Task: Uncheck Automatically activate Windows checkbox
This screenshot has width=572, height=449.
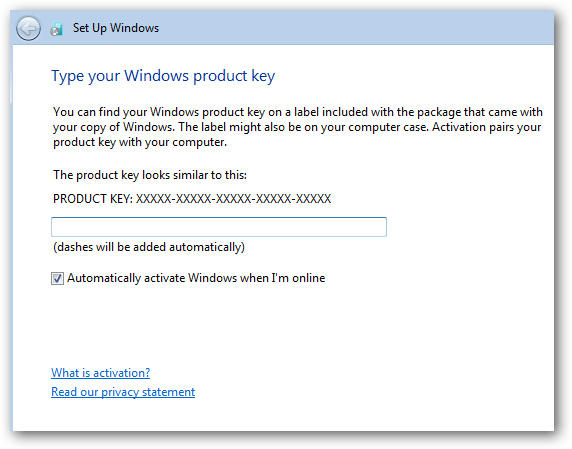Action: (x=57, y=278)
